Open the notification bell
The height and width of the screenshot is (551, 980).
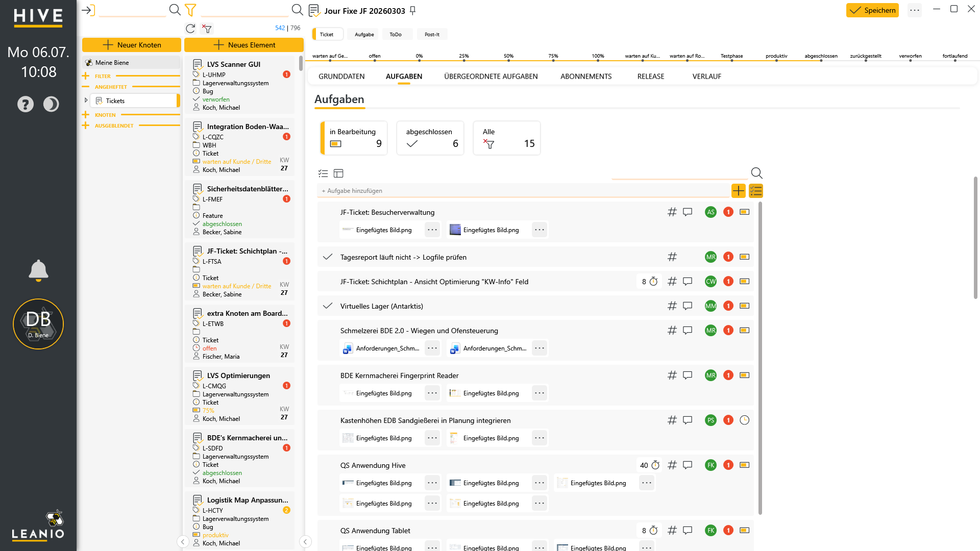pyautogui.click(x=38, y=270)
